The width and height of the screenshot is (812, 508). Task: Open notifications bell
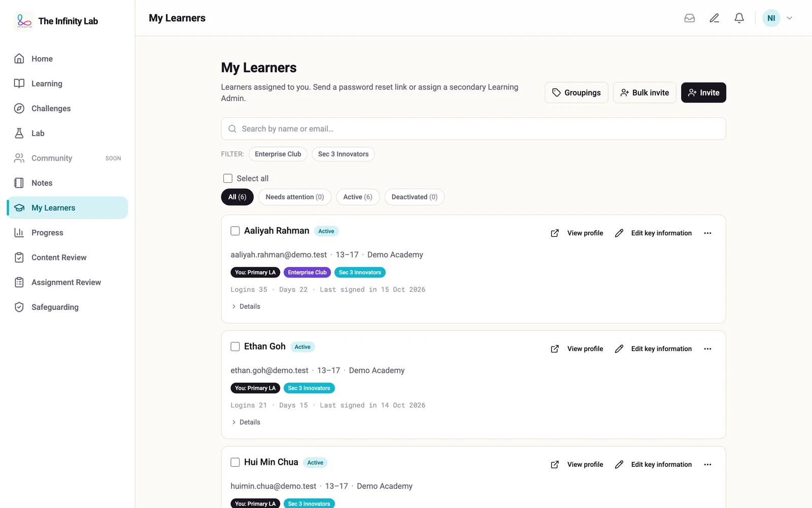739,18
